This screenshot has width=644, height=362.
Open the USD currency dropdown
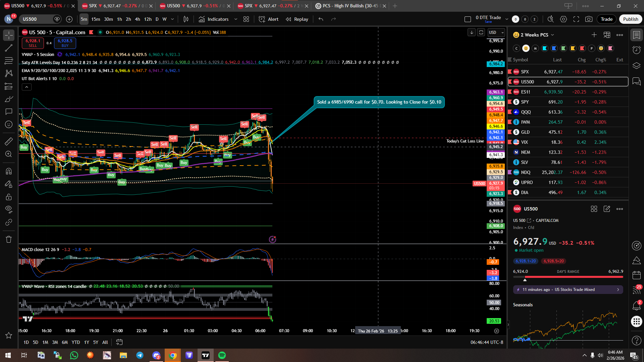click(x=496, y=32)
